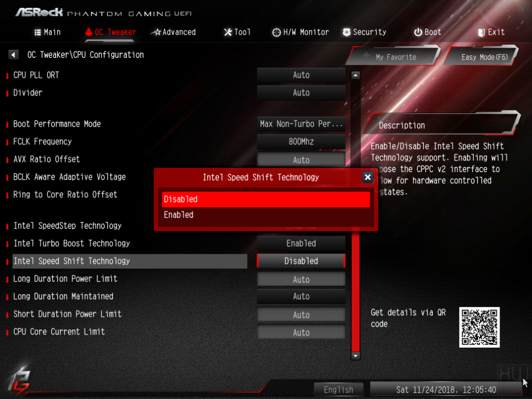
Task: Select the Long Duration Maintained setting
Action: point(63,296)
